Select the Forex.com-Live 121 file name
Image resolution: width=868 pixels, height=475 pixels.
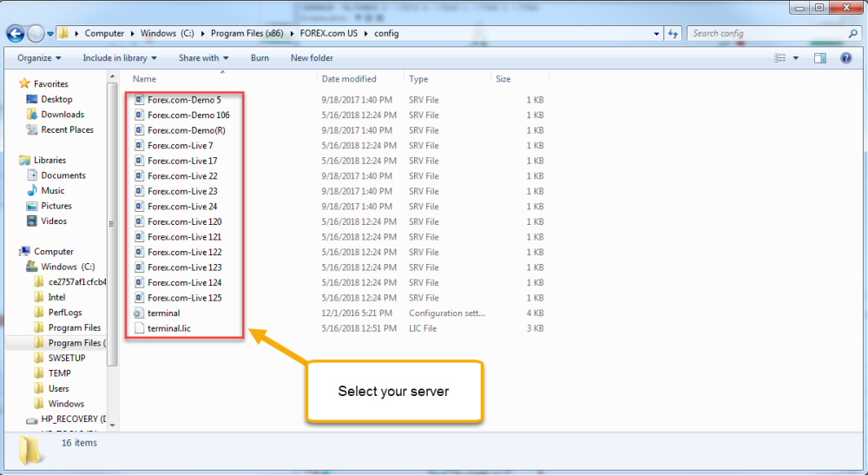click(x=184, y=237)
